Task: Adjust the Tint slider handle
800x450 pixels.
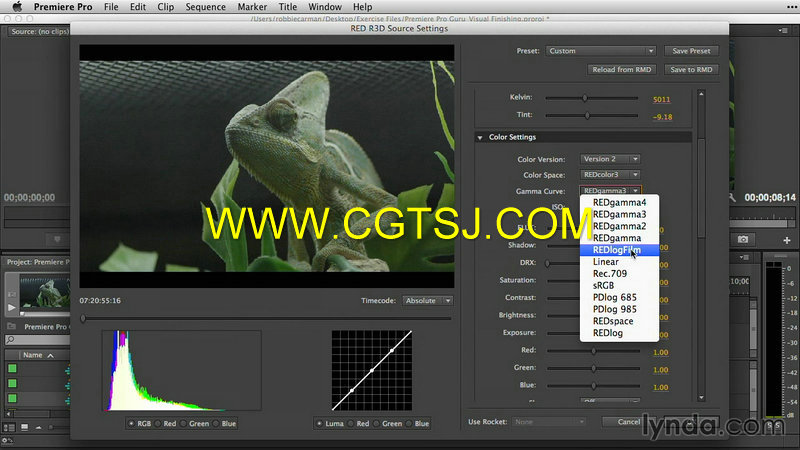Action: coord(587,115)
